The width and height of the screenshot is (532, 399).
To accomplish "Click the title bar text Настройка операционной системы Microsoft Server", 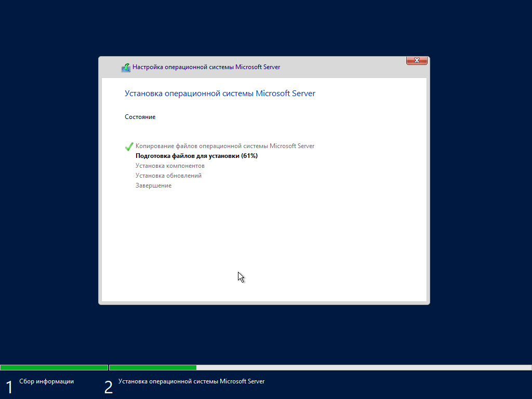I will [x=206, y=67].
